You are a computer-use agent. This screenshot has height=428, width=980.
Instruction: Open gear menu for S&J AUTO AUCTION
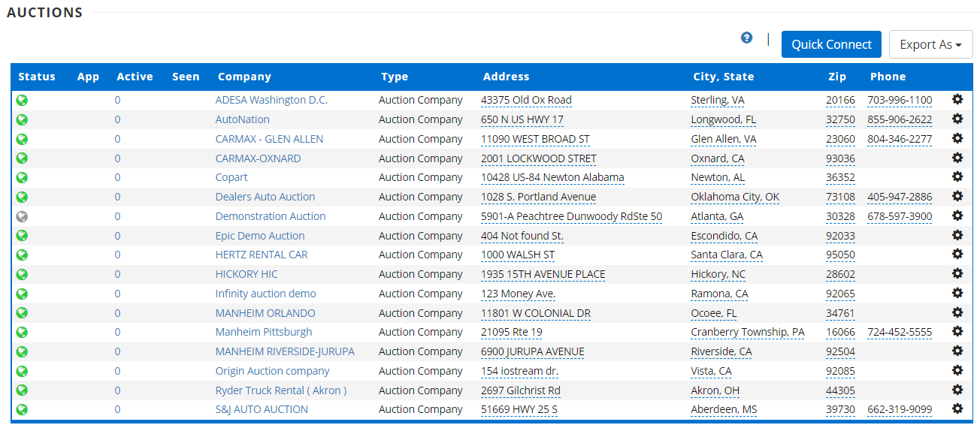[957, 408]
